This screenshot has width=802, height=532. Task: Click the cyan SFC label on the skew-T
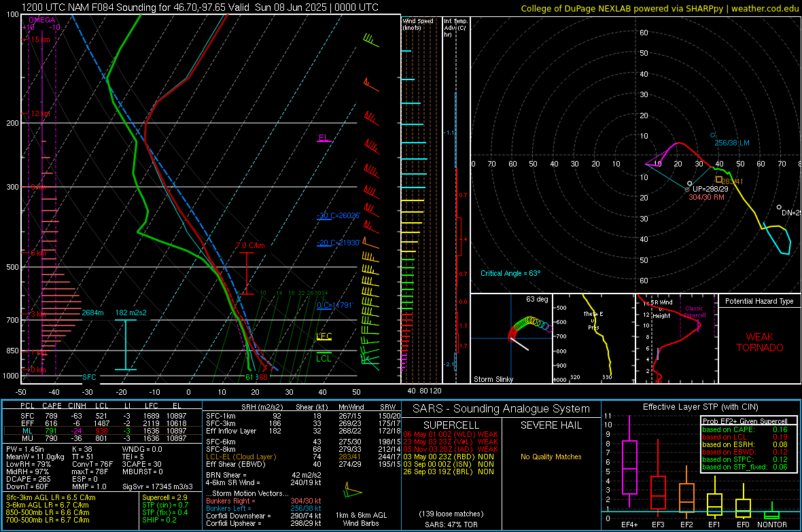pyautogui.click(x=89, y=377)
